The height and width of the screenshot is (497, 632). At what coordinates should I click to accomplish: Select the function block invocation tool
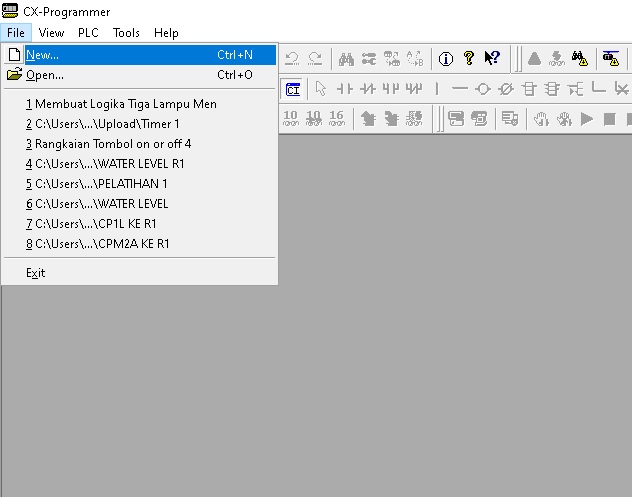(552, 89)
